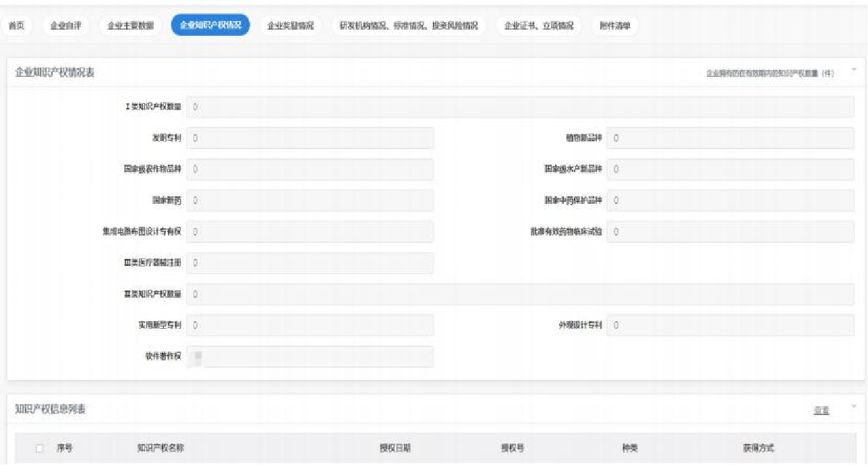
Task: Click the 企业知识产权情况表 panel title
Action: (x=55, y=73)
